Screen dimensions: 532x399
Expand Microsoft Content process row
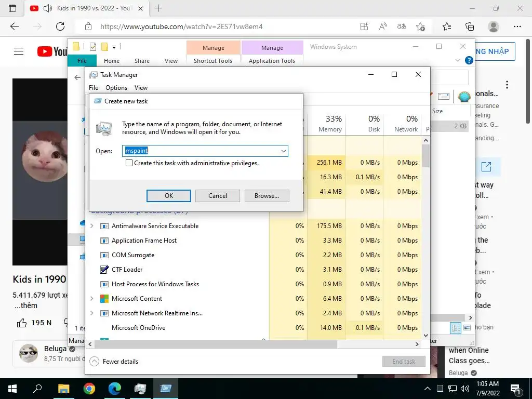92,299
